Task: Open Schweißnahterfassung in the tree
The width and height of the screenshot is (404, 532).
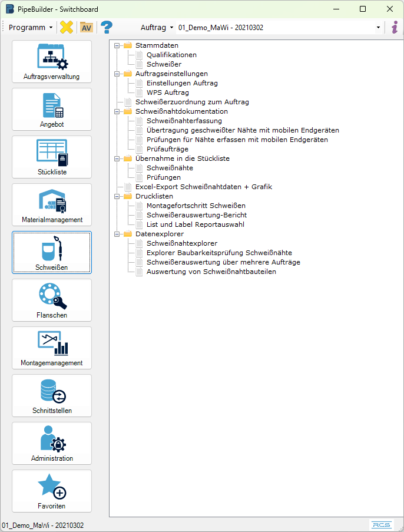Action: pyautogui.click(x=175, y=121)
